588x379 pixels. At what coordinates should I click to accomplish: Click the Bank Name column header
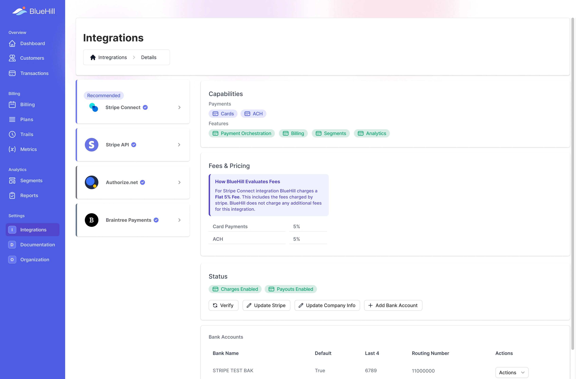225,353
